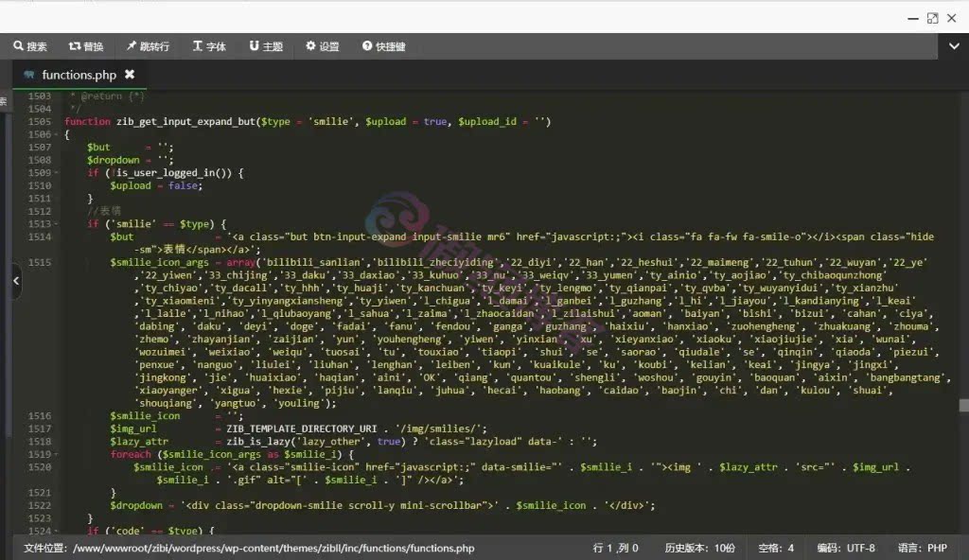Close the functions.php tab

pos(130,74)
